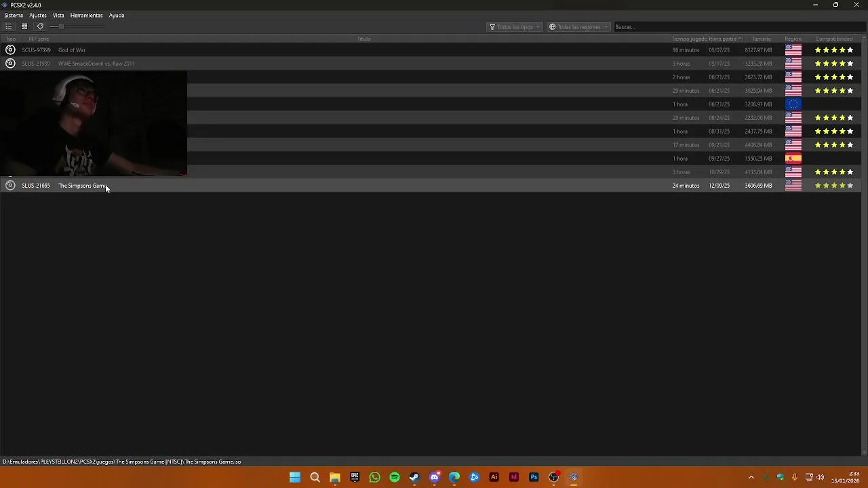Open Discord from taskbar

(x=435, y=477)
